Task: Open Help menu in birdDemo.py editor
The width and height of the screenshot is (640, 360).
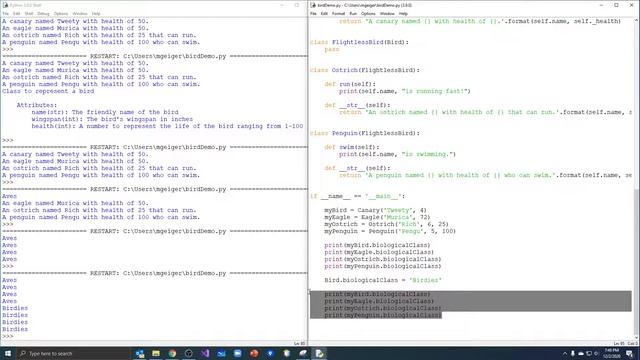Action: (x=403, y=13)
